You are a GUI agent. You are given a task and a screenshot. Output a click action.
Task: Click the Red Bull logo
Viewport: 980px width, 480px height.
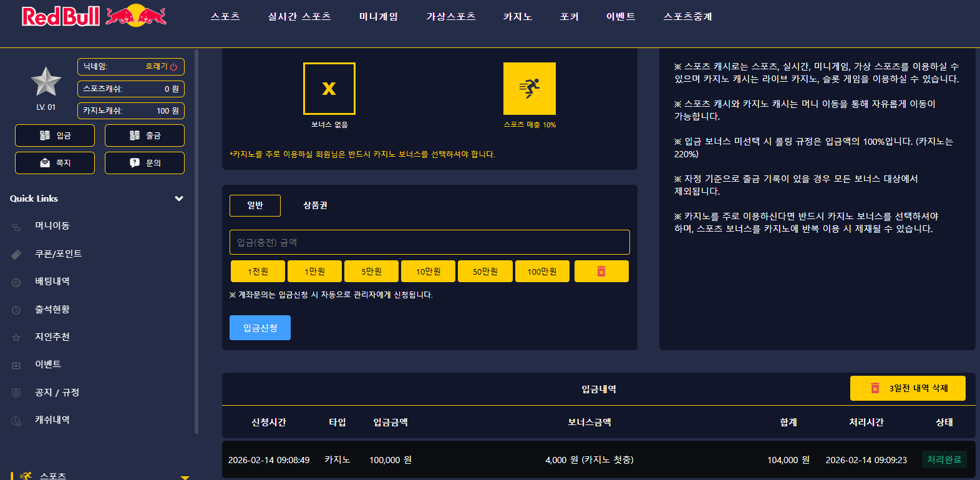click(x=94, y=16)
